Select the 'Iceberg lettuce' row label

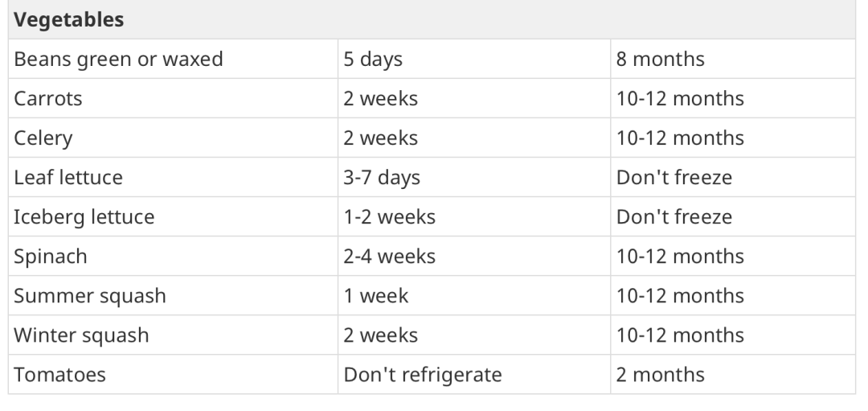tap(84, 217)
